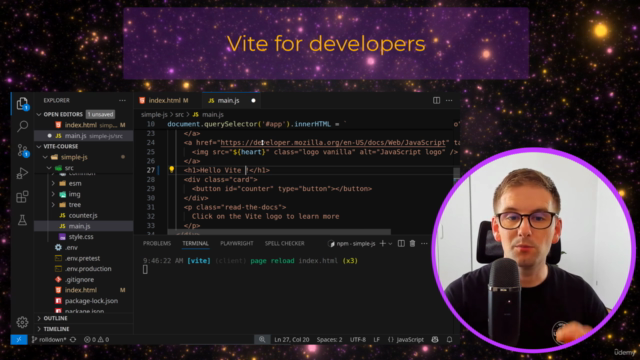Open editor More Actions ellipsis
Screen dimensions: 640x360
click(x=449, y=100)
